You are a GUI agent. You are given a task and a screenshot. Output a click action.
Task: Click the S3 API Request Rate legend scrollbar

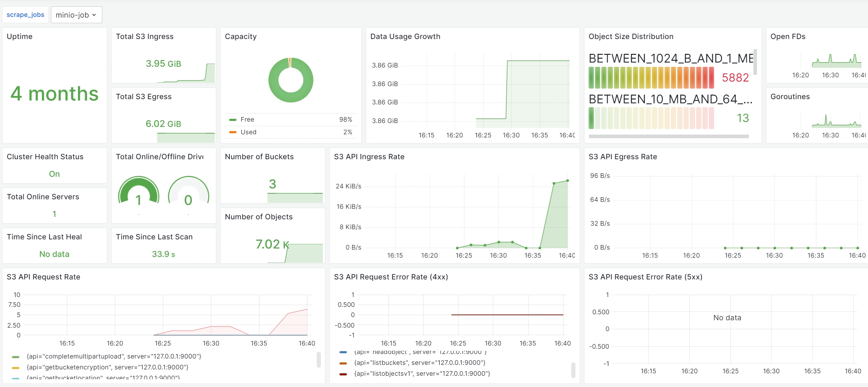[x=319, y=360]
